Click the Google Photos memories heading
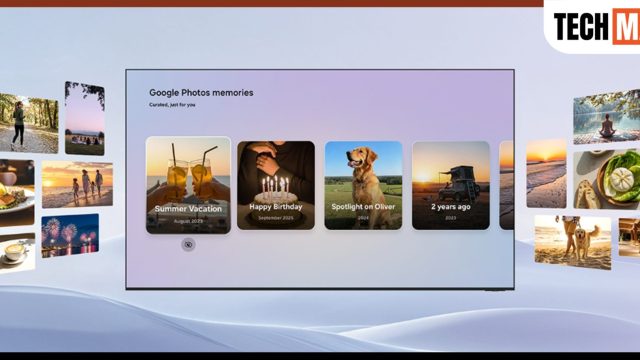Image resolution: width=640 pixels, height=360 pixels. (201, 93)
